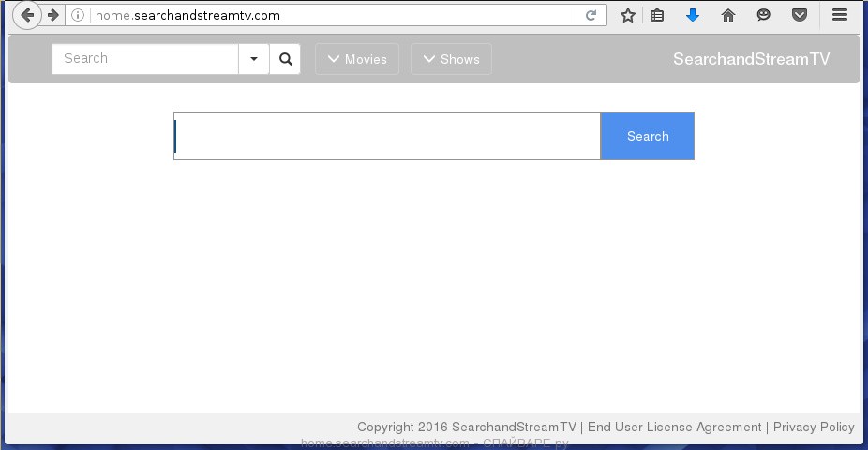Save page to Pocket icon
This screenshot has height=450, width=868.
point(800,15)
